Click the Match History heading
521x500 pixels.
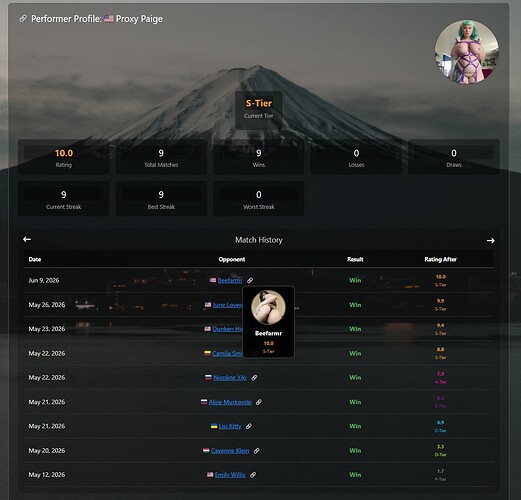tap(259, 240)
